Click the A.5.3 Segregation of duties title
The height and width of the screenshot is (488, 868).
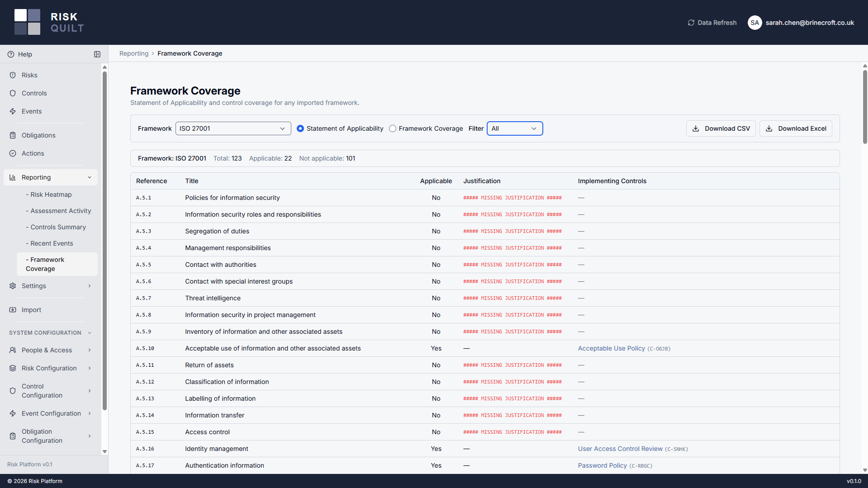point(217,231)
